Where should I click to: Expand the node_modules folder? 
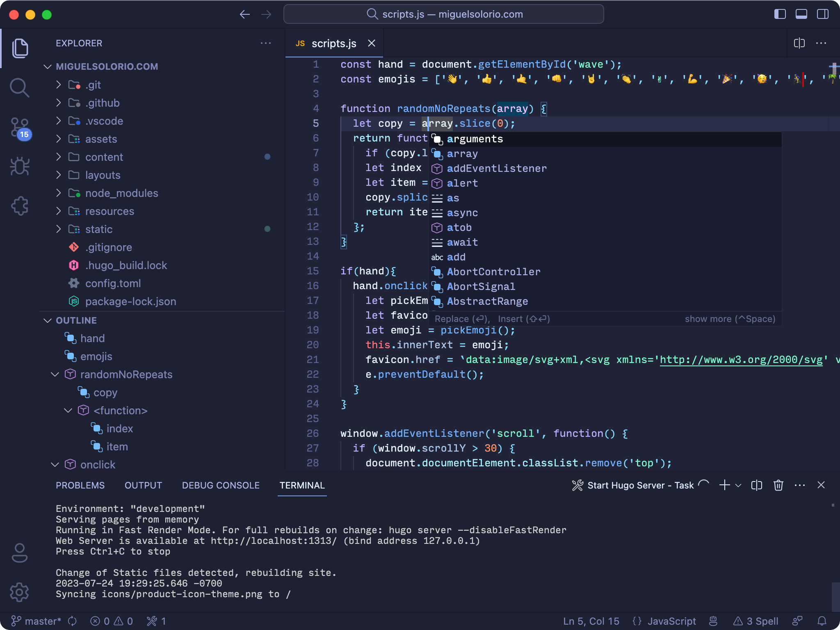point(58,193)
